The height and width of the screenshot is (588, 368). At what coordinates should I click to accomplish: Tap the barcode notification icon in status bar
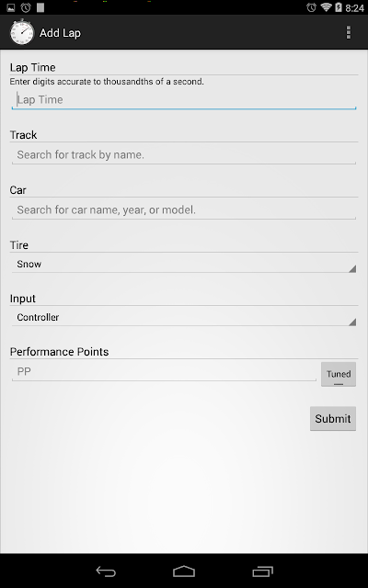point(40,7)
